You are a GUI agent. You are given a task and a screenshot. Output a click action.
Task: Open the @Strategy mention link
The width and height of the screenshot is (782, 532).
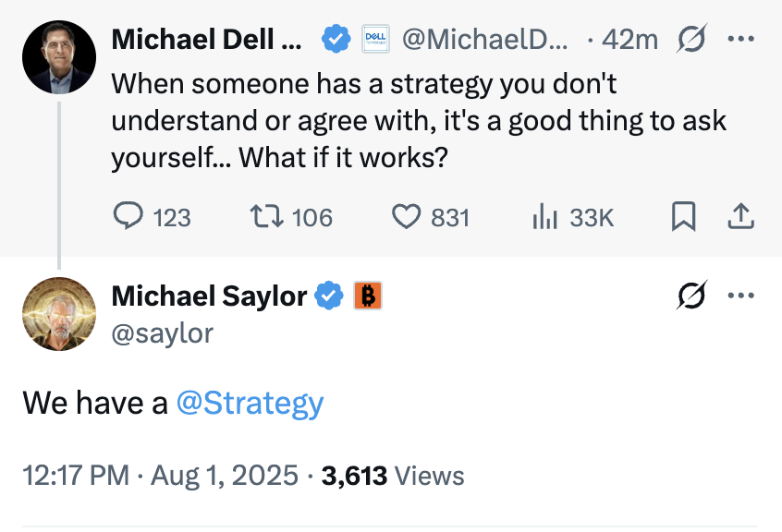[250, 403]
